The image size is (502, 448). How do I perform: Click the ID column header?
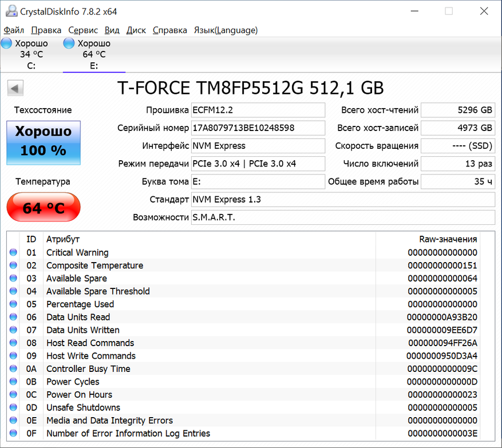[31, 239]
